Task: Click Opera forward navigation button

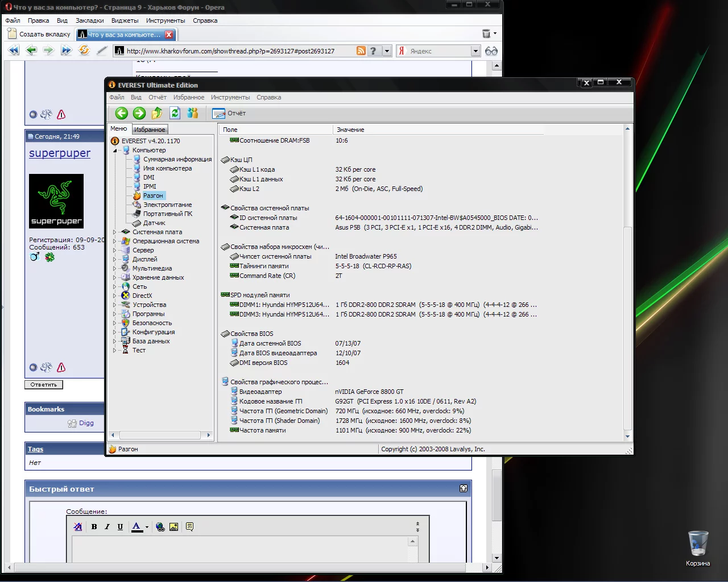Action: (48, 51)
